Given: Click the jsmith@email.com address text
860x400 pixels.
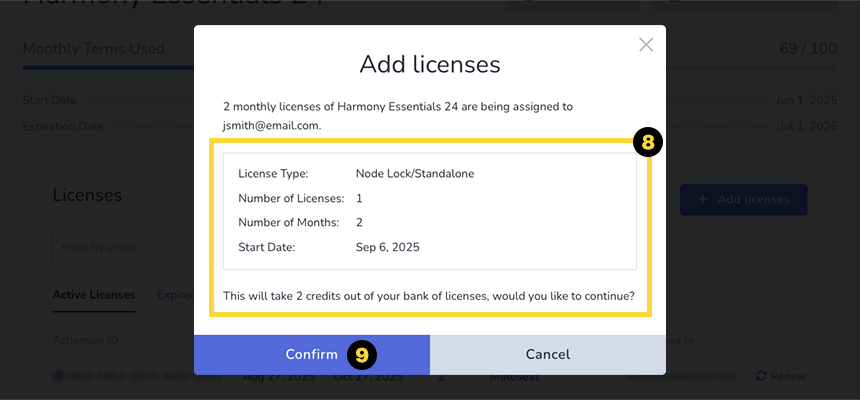Looking at the screenshot, I should tap(271, 126).
